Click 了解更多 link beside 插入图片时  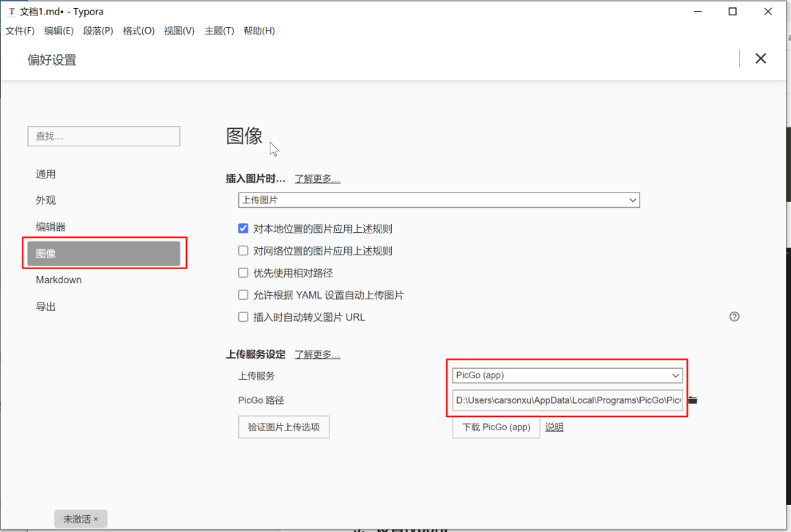[x=317, y=179]
